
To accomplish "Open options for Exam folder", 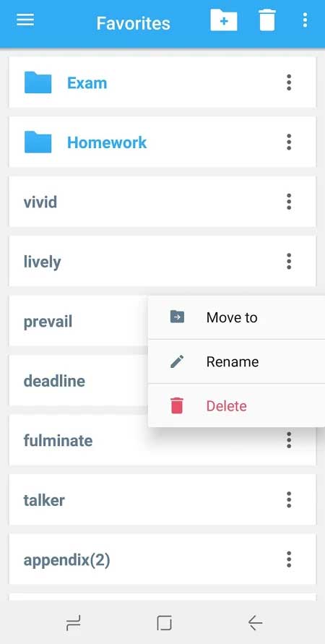I will [x=289, y=82].
